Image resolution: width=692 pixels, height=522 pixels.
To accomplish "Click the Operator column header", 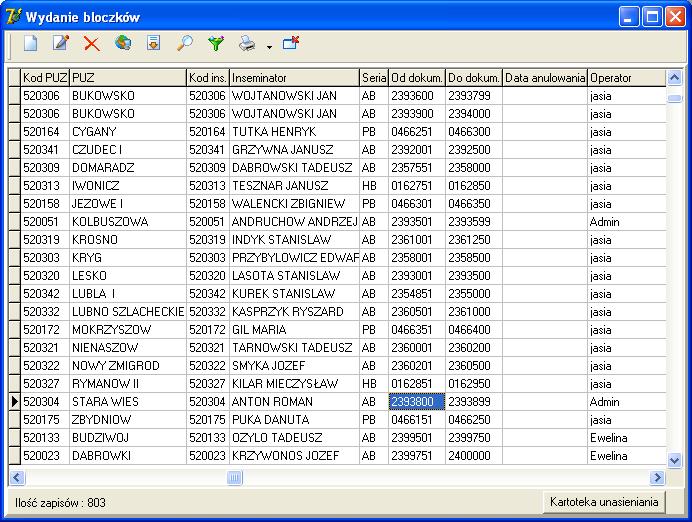I will (x=627, y=78).
